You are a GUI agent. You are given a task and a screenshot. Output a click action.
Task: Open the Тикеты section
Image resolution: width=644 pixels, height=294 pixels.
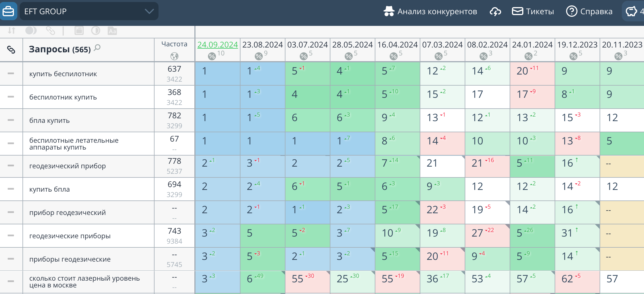[533, 11]
